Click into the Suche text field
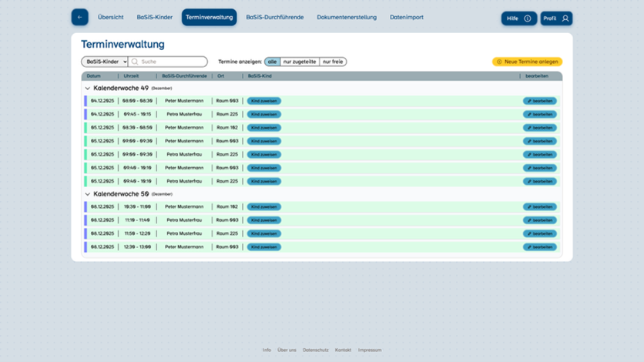644x362 pixels. tap(172, 62)
